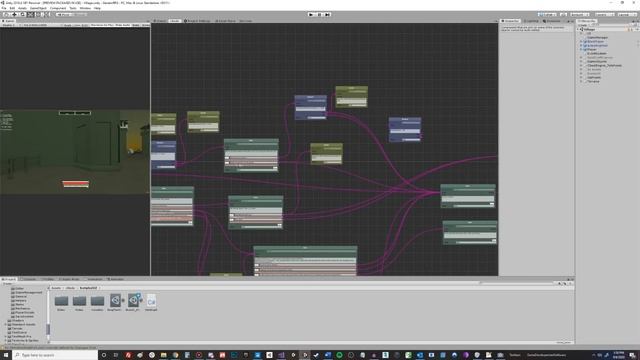The width and height of the screenshot is (640, 360).
Task: Select the third folder thumbnail in Project
Action: [x=97, y=301]
